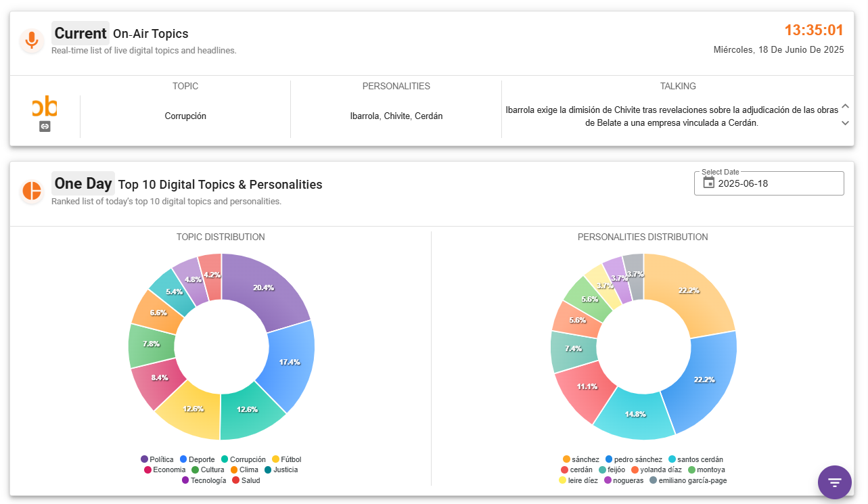Click the Política legend color dot
This screenshot has height=504, width=868.
point(145,459)
